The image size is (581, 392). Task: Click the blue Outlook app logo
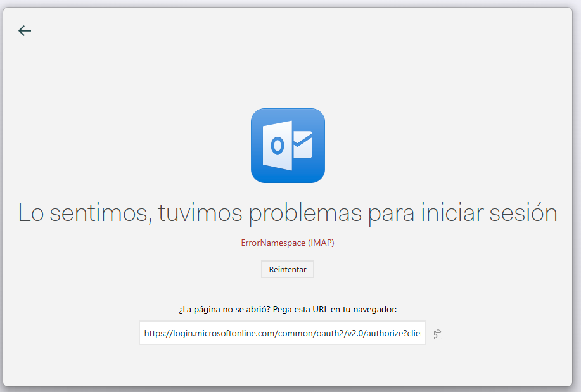point(288,146)
